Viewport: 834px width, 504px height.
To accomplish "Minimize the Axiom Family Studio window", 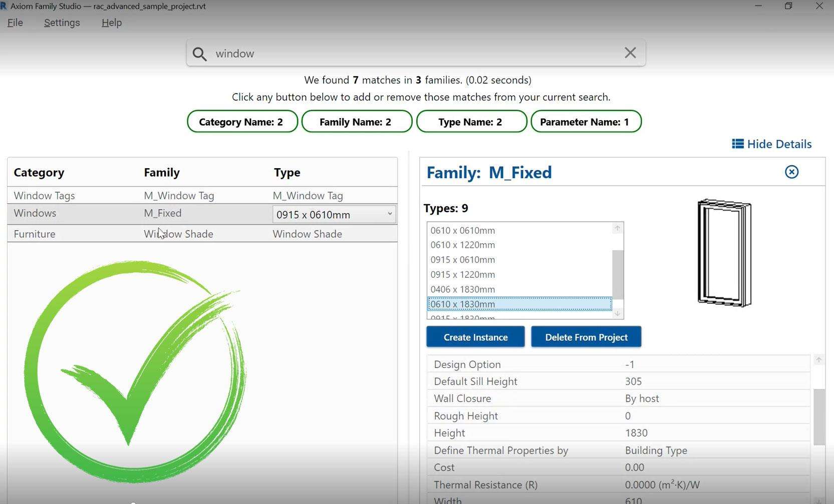I will pos(758,6).
